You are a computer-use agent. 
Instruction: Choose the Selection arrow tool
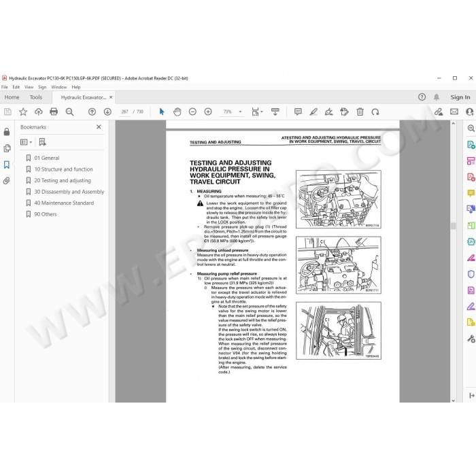coord(162,112)
